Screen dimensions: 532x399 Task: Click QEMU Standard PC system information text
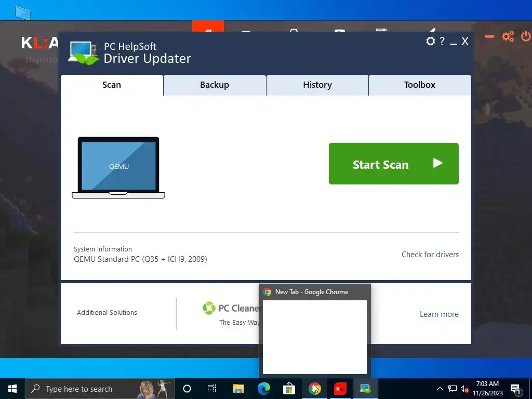tap(140, 259)
